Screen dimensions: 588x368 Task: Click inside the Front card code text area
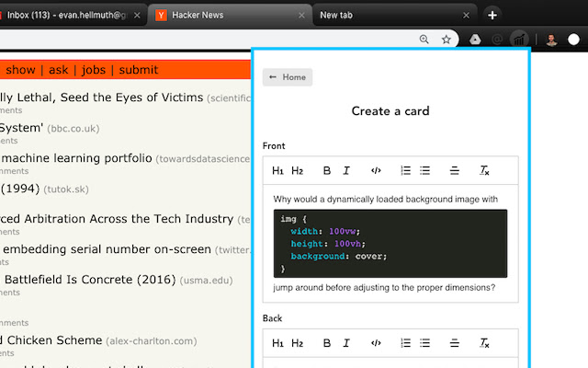point(390,243)
